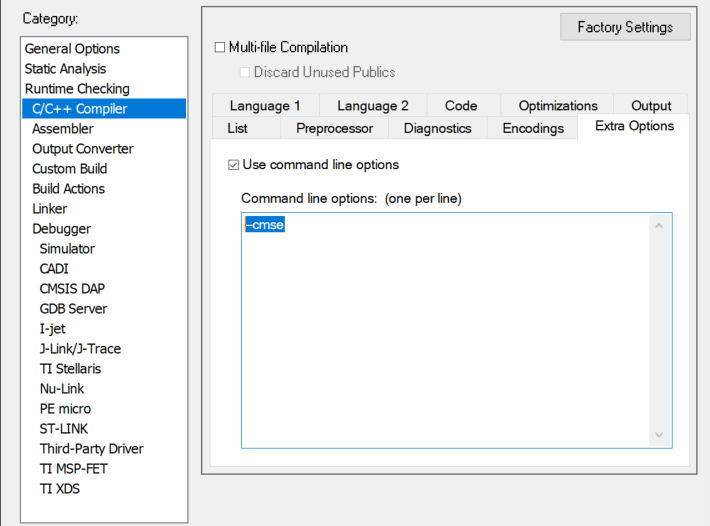Choose J-Link/J-Trace in category list

pyautogui.click(x=80, y=349)
